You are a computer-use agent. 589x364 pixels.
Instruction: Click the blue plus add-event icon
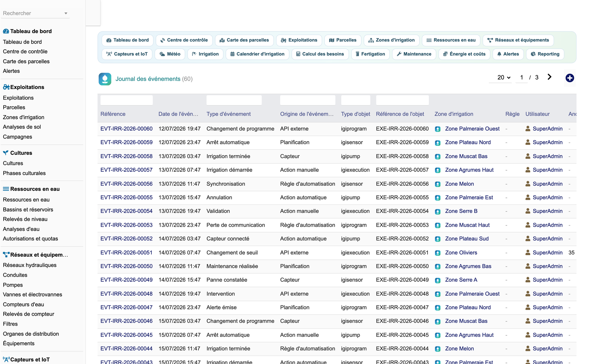570,78
